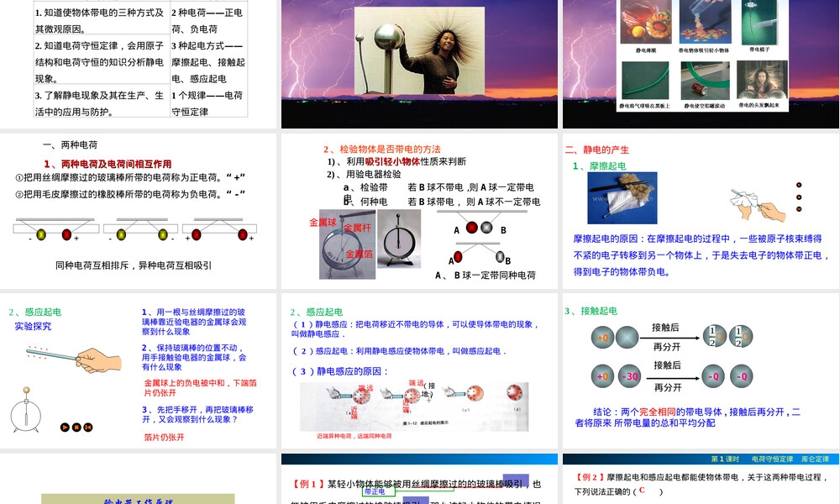Screen dimensions: 840x504
Task: Click the red text 箔片仍张开
Action: [164, 437]
